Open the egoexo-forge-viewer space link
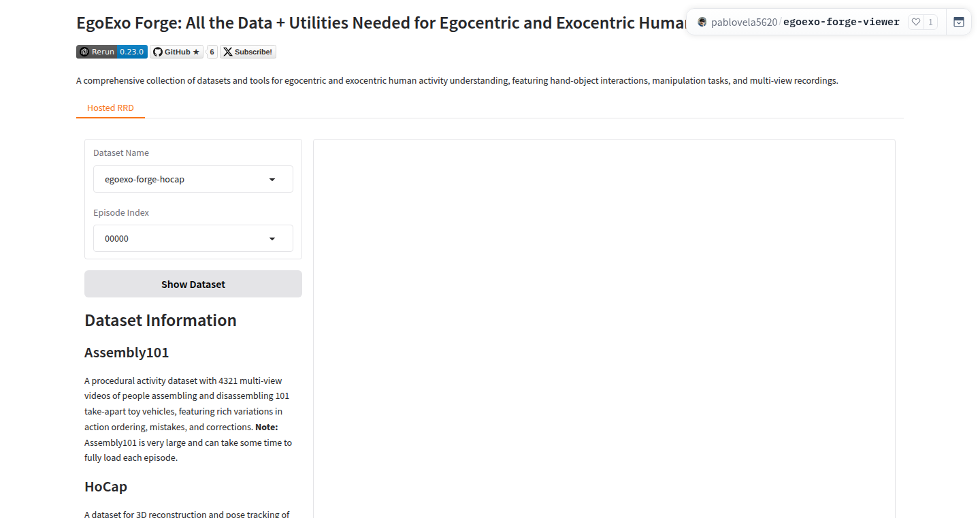The image size is (980, 518). tap(841, 22)
